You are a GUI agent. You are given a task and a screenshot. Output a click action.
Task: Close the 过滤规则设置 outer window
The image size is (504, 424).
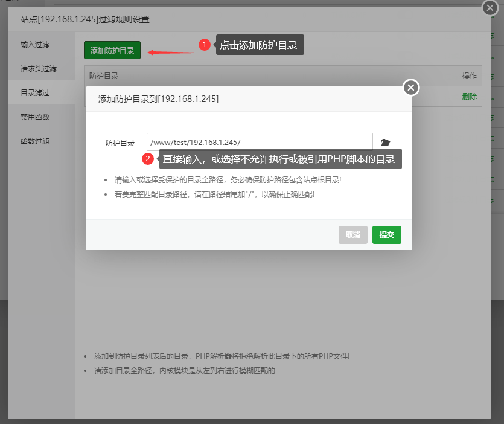(x=490, y=8)
